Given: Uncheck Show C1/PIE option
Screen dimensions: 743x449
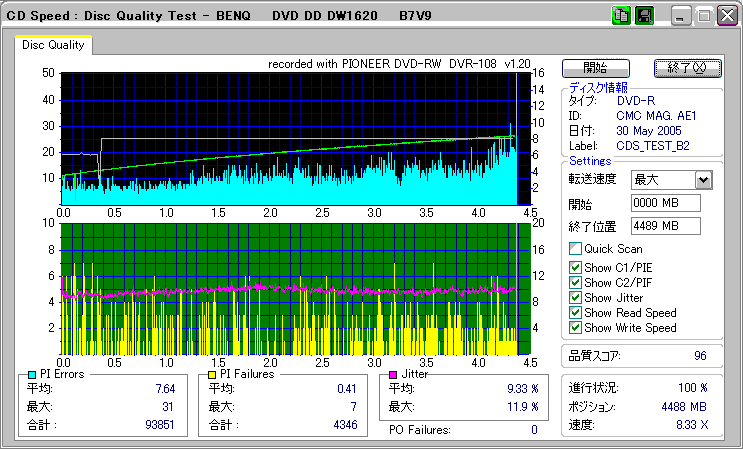Looking at the screenshot, I should click(575, 267).
